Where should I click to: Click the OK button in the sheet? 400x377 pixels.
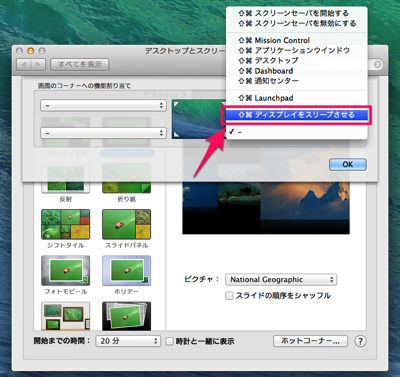click(x=348, y=164)
